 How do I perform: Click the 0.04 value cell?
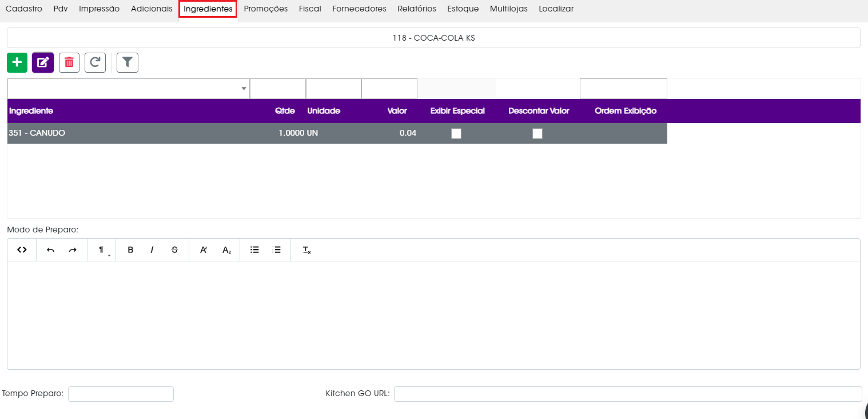pyautogui.click(x=408, y=133)
